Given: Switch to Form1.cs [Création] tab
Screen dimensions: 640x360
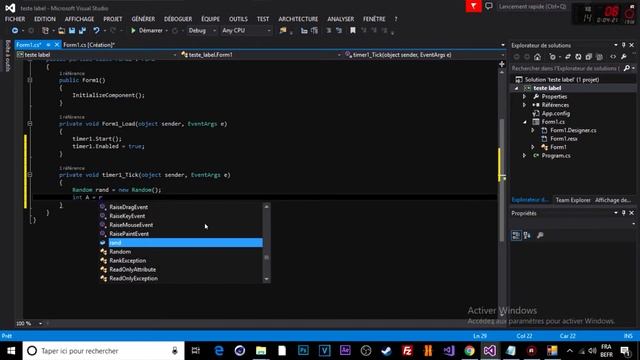Looking at the screenshot, I should (x=89, y=45).
